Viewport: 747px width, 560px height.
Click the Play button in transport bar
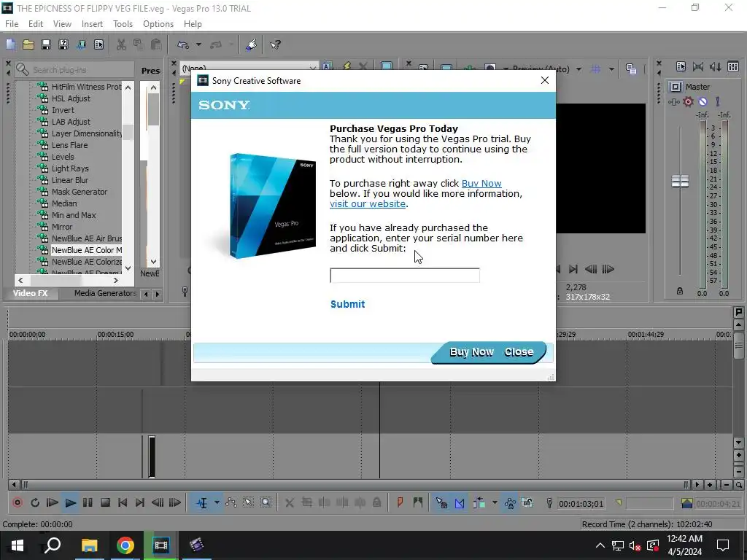pos(71,503)
